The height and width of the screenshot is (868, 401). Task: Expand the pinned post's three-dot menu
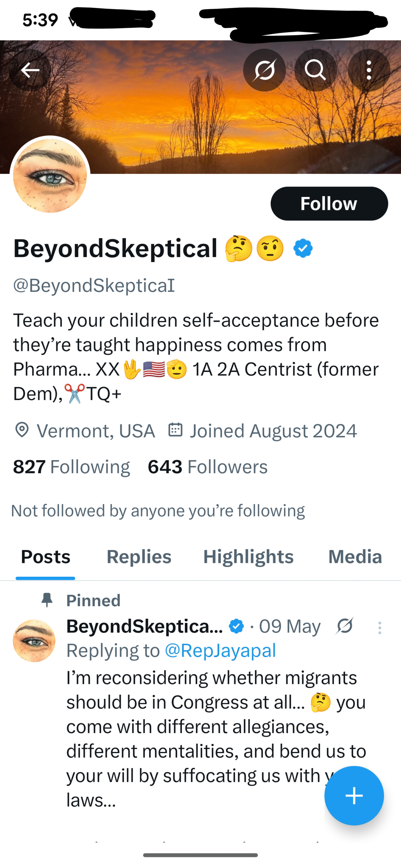380,628
